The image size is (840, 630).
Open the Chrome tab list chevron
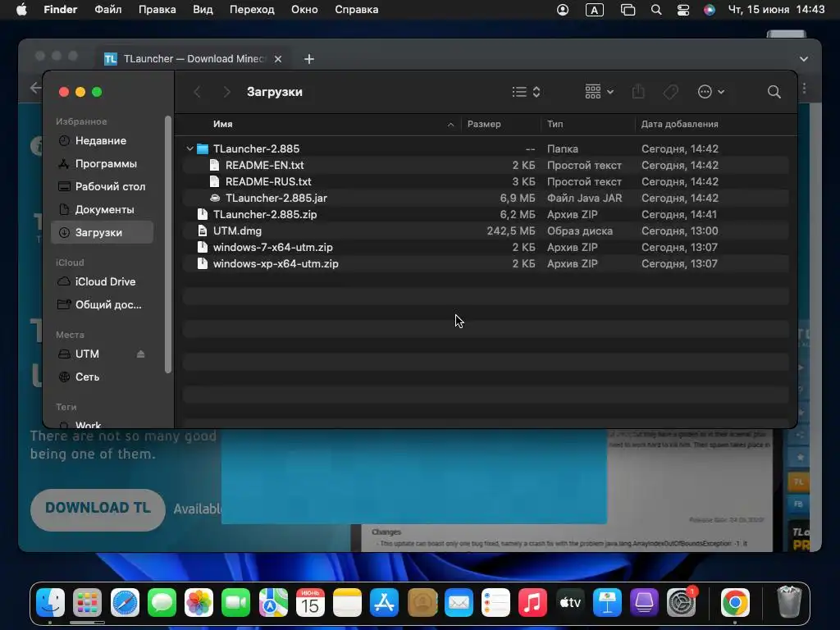click(804, 59)
